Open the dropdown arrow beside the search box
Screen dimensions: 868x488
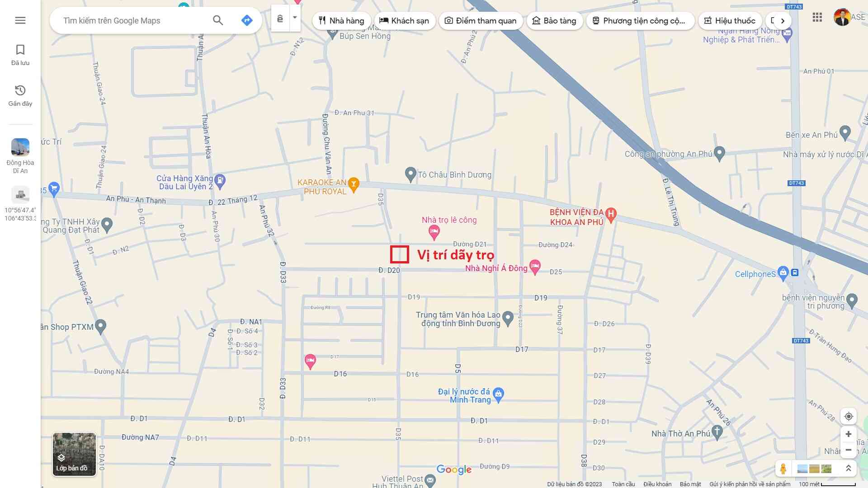click(295, 18)
